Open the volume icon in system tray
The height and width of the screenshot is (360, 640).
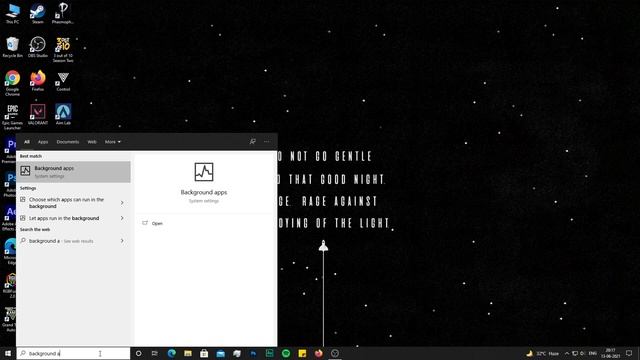pyautogui.click(x=582, y=353)
